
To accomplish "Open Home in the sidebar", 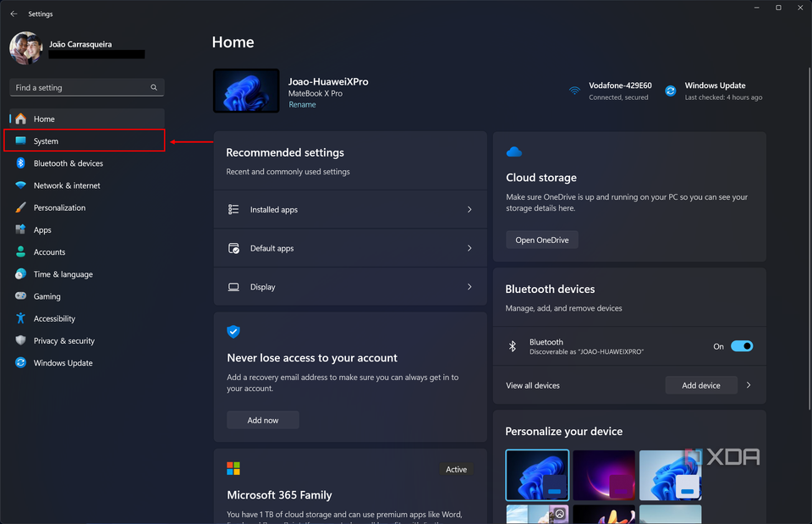I will coord(87,119).
